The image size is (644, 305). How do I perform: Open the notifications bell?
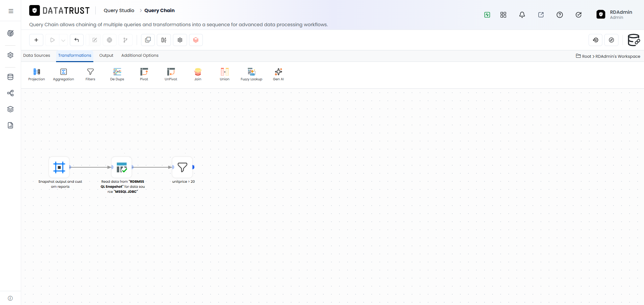(522, 15)
